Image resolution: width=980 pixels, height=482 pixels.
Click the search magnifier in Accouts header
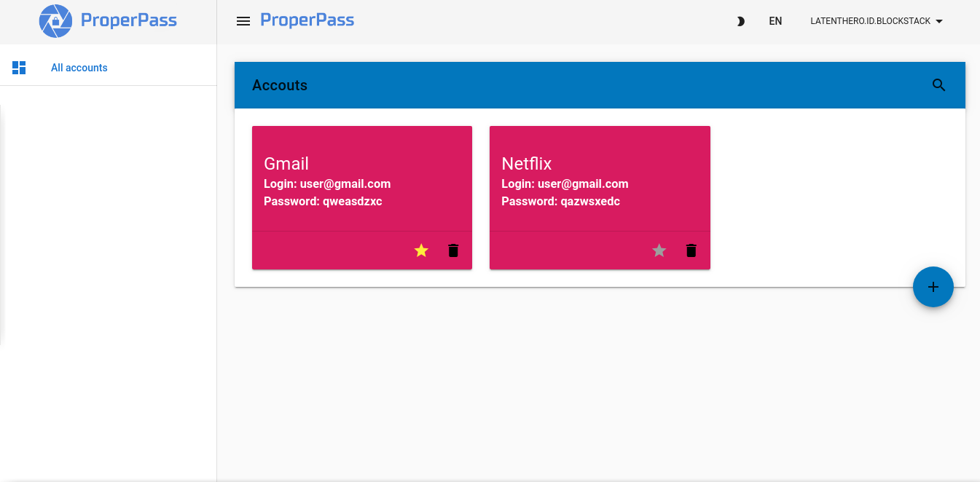tap(938, 85)
